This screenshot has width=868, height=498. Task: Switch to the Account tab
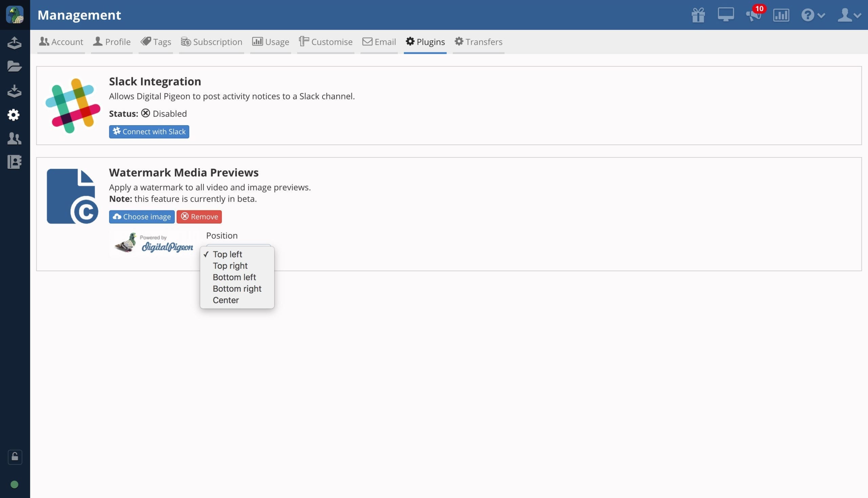pos(61,42)
